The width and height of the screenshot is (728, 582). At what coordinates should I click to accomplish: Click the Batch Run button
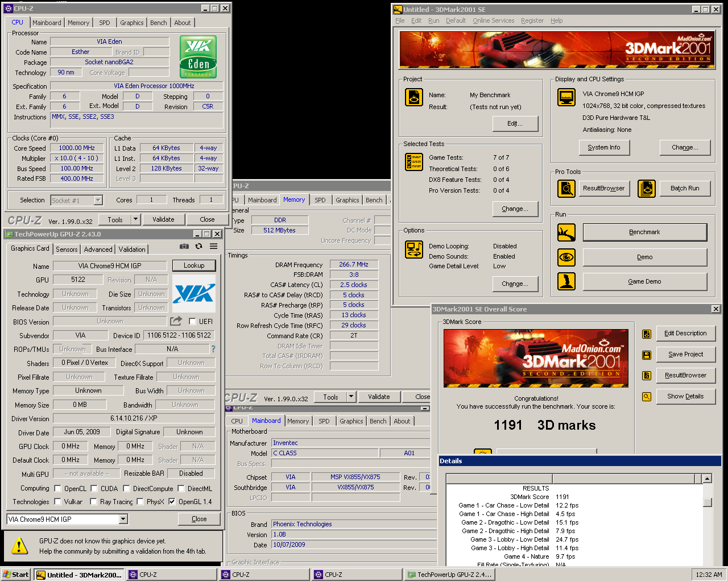tap(685, 188)
